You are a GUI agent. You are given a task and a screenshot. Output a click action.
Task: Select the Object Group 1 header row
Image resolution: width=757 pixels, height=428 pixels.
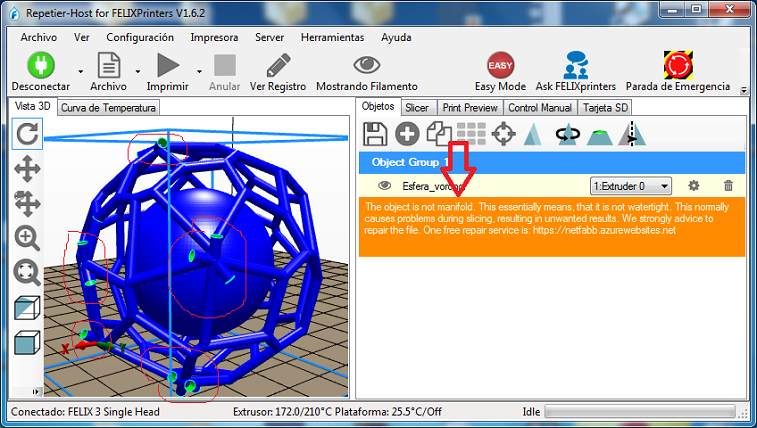[x=552, y=163]
